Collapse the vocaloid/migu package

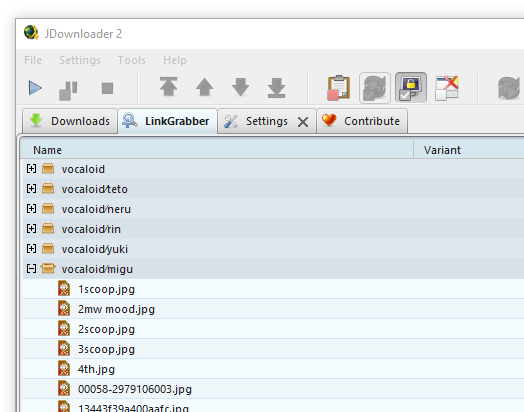click(x=31, y=269)
